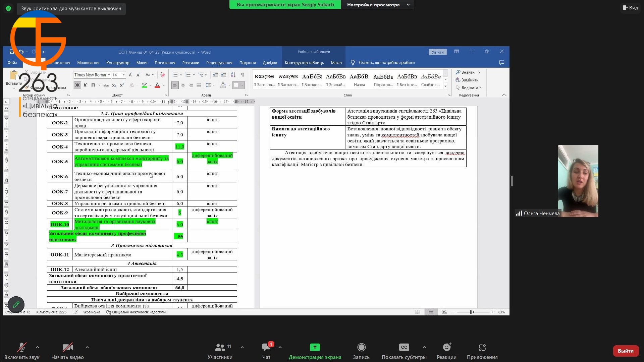Undo the last action in Word
The image size is (644, 362).
21,52
